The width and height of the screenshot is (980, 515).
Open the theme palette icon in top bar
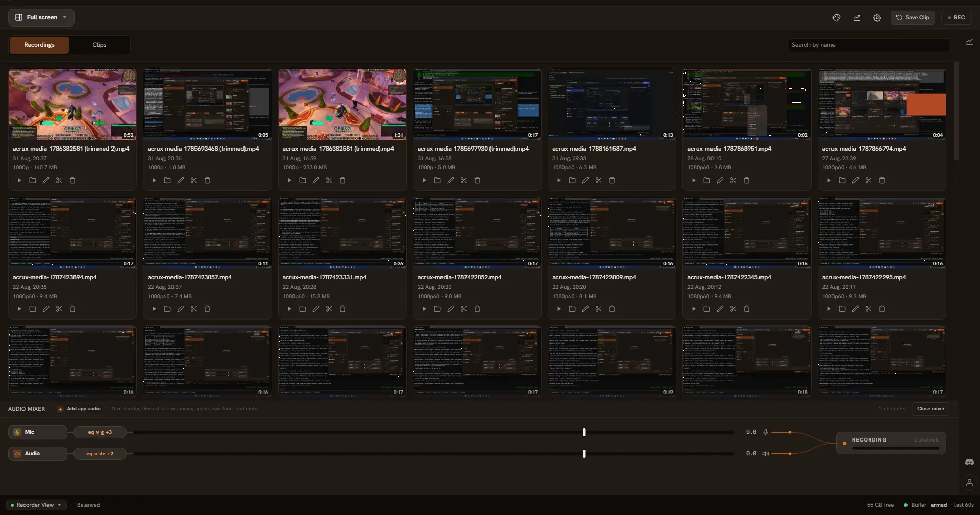click(x=836, y=18)
